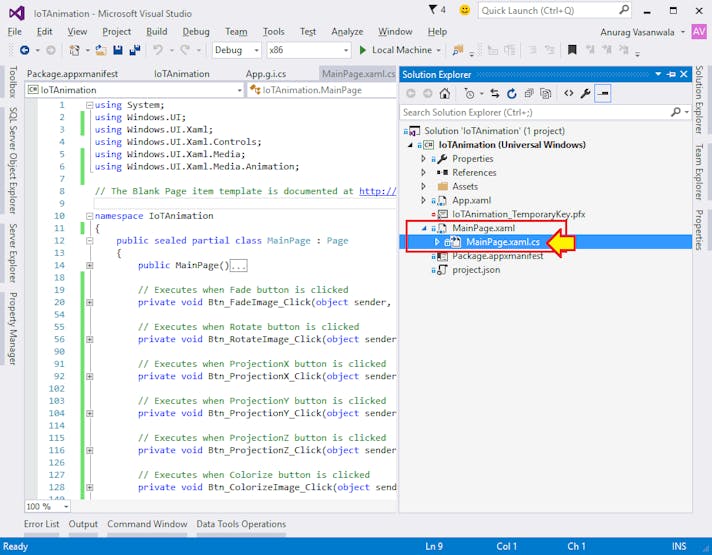Image resolution: width=712 pixels, height=555 pixels.
Task: Refresh the Solution Explorer tree
Action: pos(512,94)
